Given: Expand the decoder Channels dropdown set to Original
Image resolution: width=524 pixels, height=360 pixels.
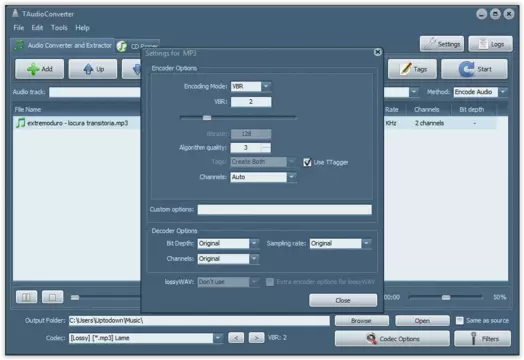Looking at the screenshot, I should [x=254, y=259].
